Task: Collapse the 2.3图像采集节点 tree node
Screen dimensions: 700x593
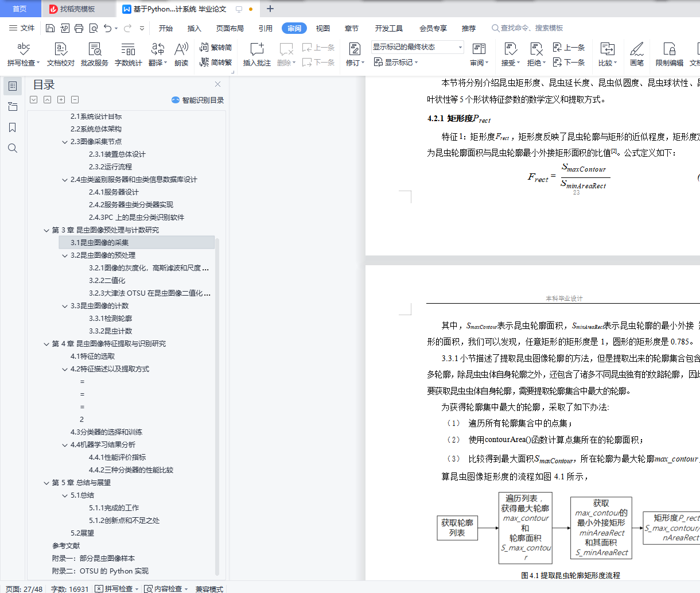Action: tap(65, 142)
